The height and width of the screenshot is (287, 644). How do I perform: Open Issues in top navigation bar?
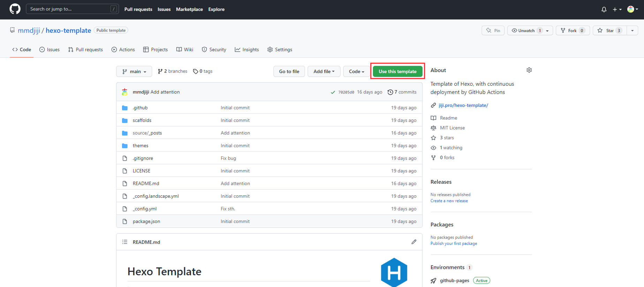coord(164,9)
